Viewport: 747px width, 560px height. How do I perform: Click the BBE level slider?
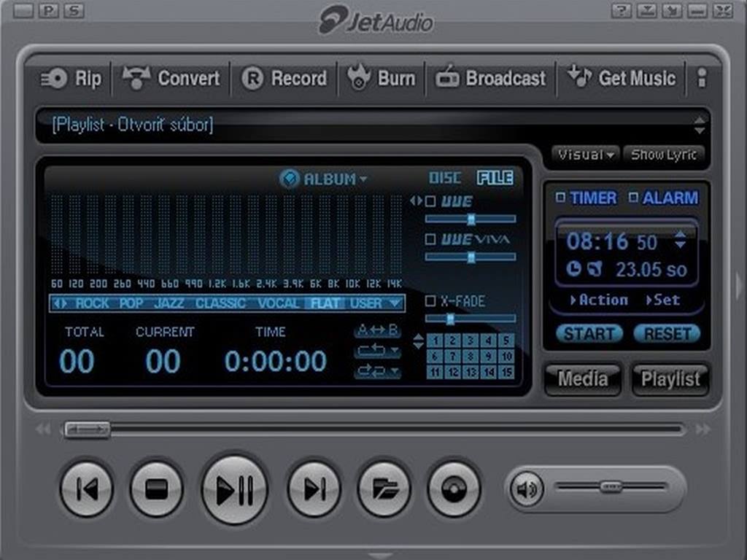[471, 219]
